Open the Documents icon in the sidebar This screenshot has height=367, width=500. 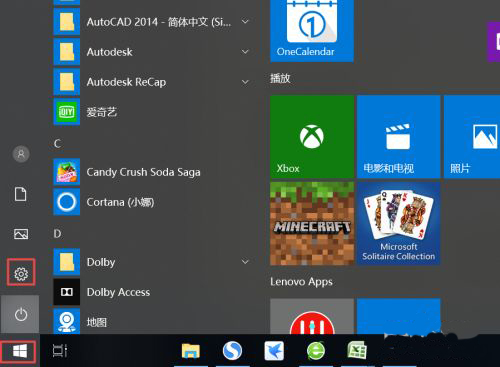coord(21,194)
